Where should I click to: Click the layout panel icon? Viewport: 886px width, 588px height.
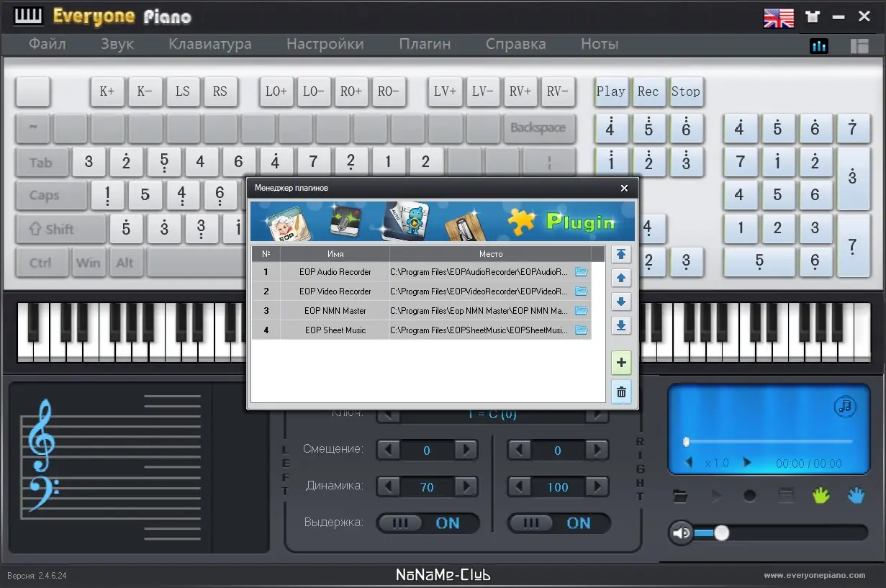pos(859,46)
